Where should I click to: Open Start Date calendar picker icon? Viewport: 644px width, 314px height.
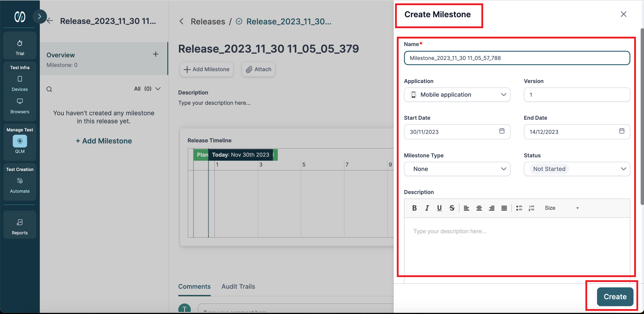pos(502,131)
